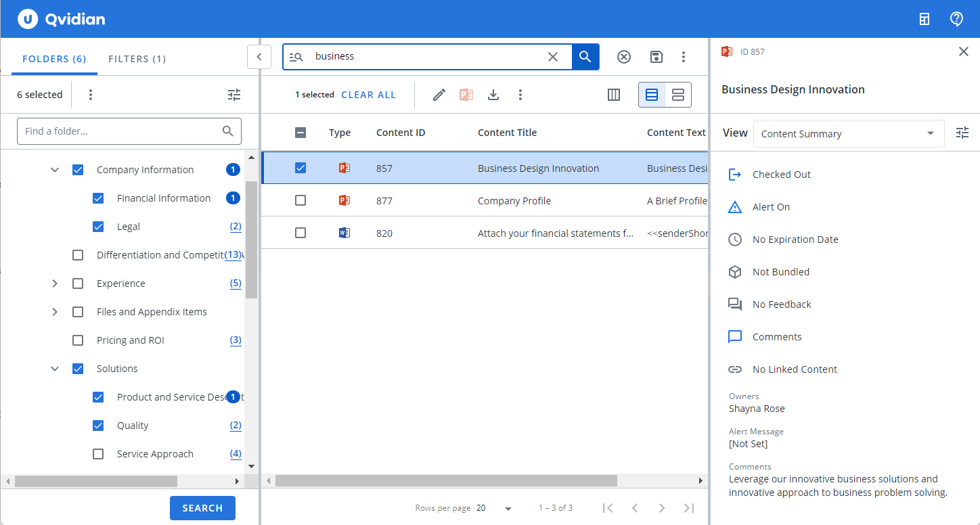Check the Experience folder
This screenshot has width=980, height=525.
[78, 283]
